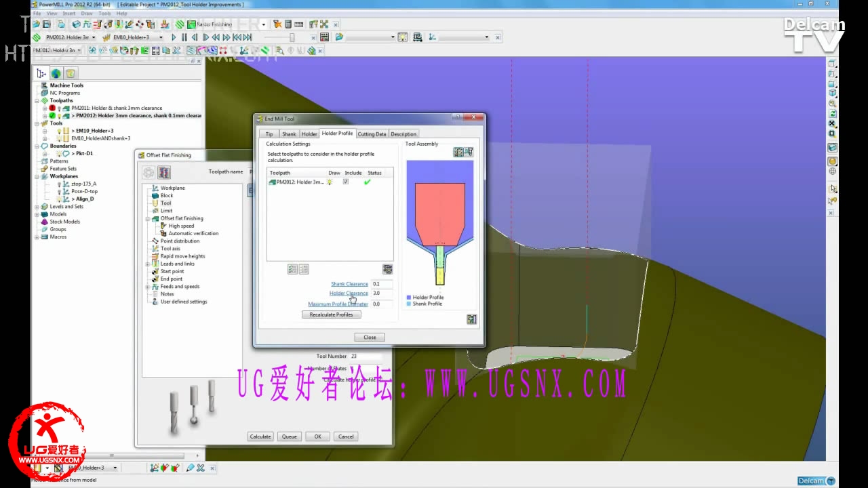
Task: Expand Leads and links in strategy tree
Action: point(148,264)
